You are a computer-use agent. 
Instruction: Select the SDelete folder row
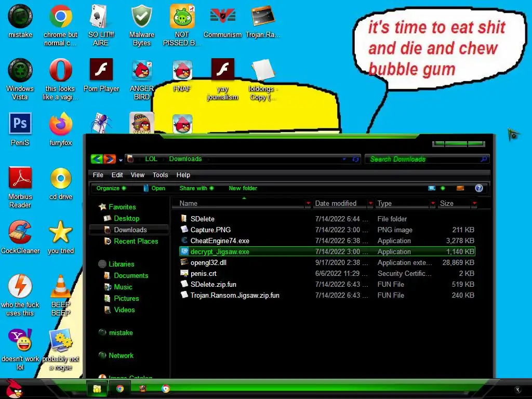[x=327, y=219]
